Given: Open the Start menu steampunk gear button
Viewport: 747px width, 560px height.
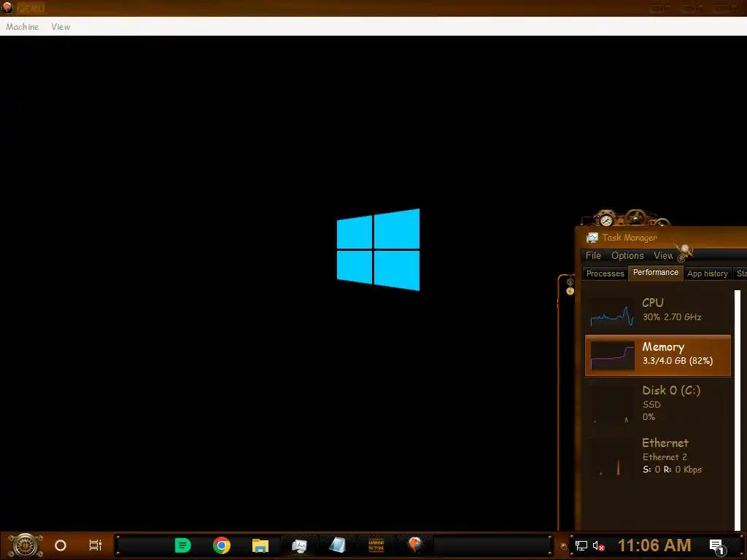Looking at the screenshot, I should tap(26, 545).
